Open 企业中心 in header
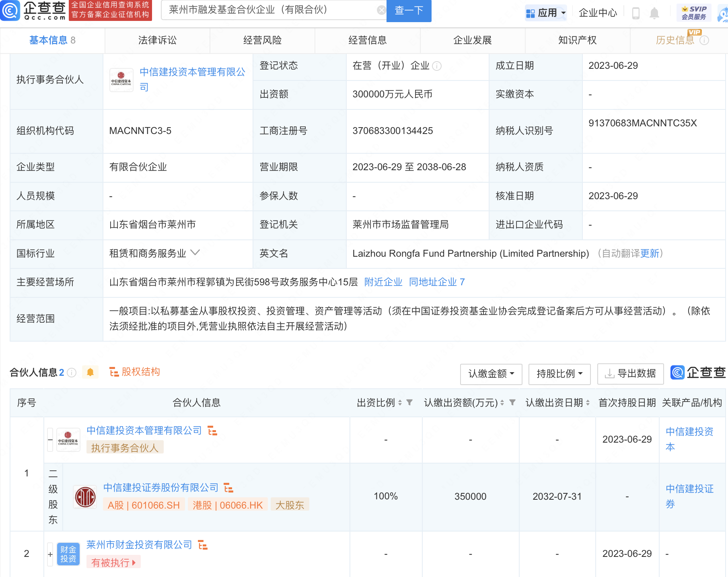 598,13
